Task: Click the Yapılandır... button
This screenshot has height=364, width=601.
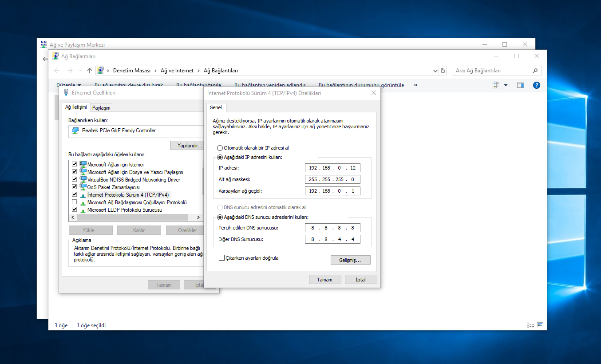Action: tap(186, 146)
